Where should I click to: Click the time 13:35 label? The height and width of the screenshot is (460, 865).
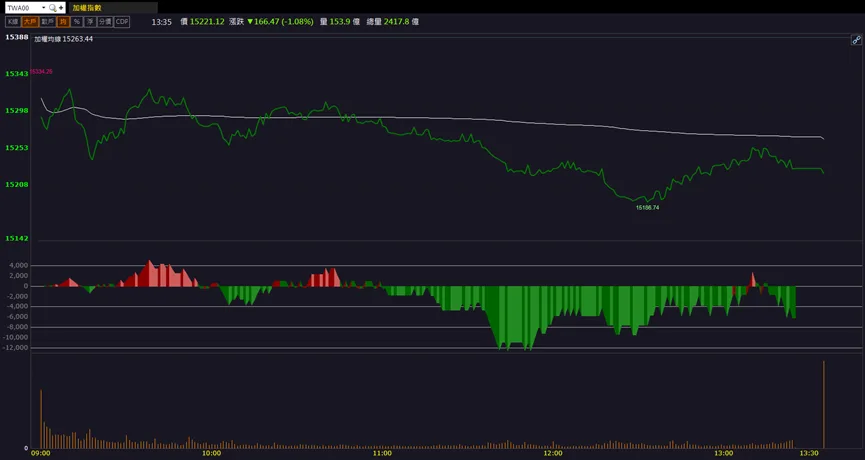pyautogui.click(x=162, y=22)
